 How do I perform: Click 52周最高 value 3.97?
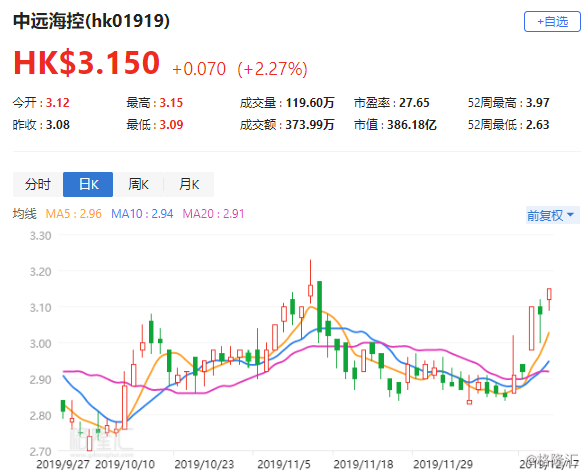(537, 103)
